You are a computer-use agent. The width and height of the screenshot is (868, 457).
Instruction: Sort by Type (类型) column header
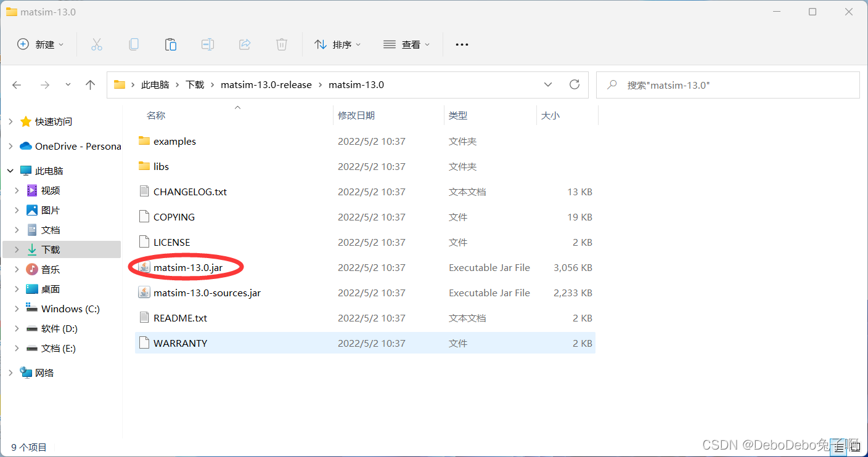[458, 115]
